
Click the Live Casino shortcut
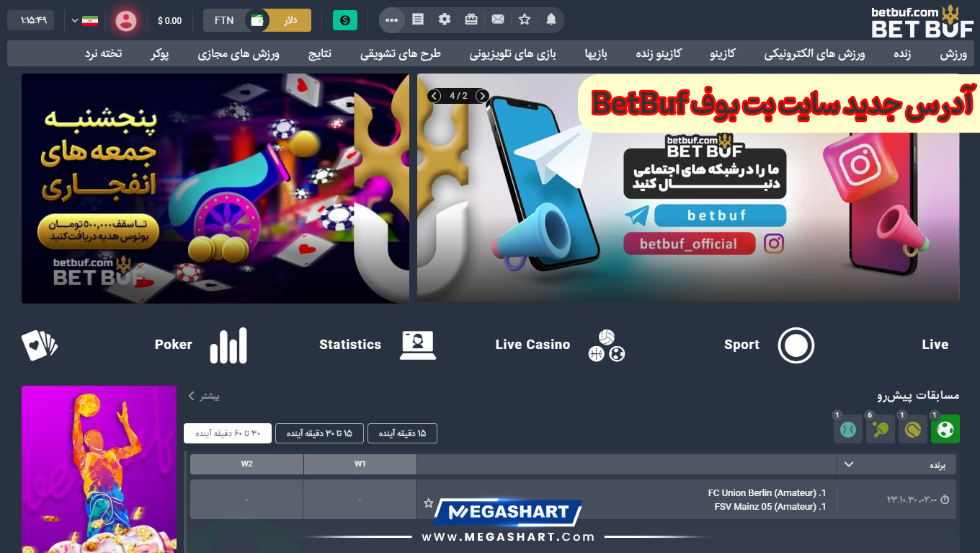click(x=533, y=345)
